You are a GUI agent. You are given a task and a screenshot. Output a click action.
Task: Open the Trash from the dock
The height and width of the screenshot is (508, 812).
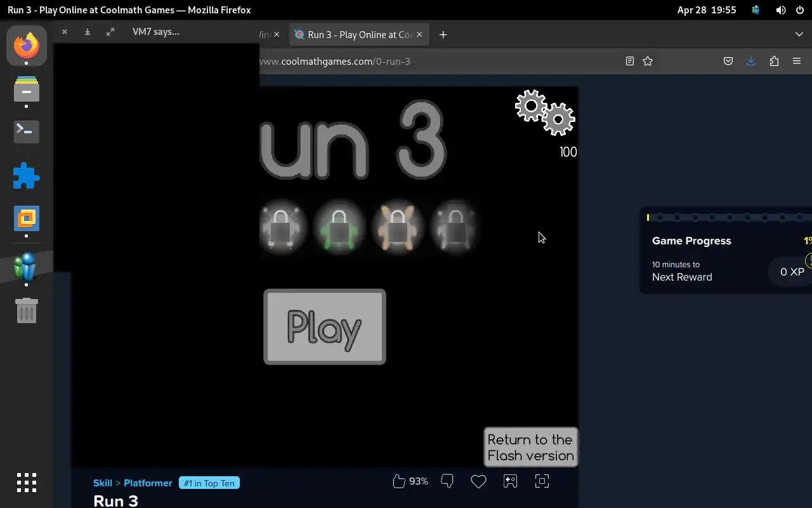(27, 311)
